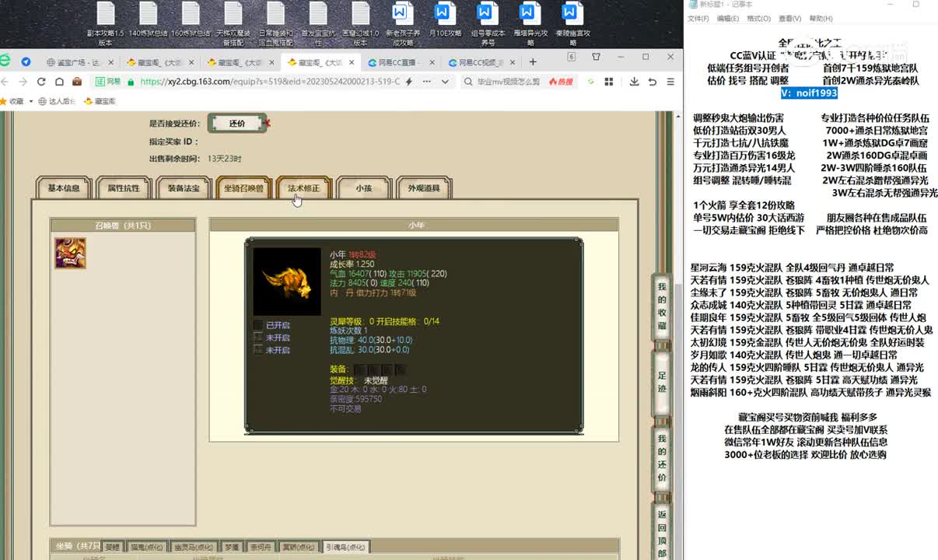The width and height of the screenshot is (938, 560).
Task: Switch to 小孩 tab
Action: pyautogui.click(x=363, y=188)
